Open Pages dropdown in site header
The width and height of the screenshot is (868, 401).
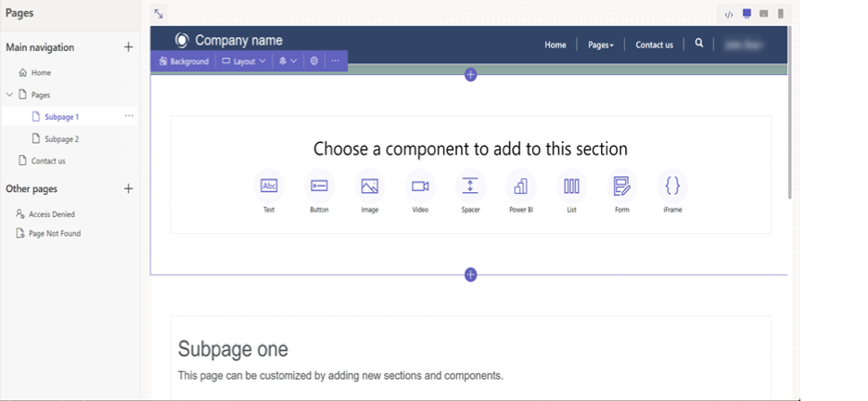(600, 45)
